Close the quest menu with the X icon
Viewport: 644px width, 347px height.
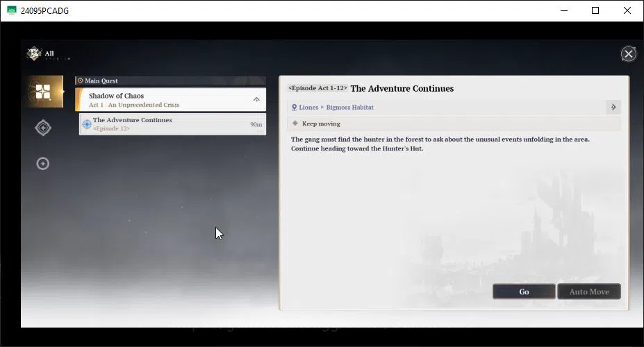click(x=628, y=53)
